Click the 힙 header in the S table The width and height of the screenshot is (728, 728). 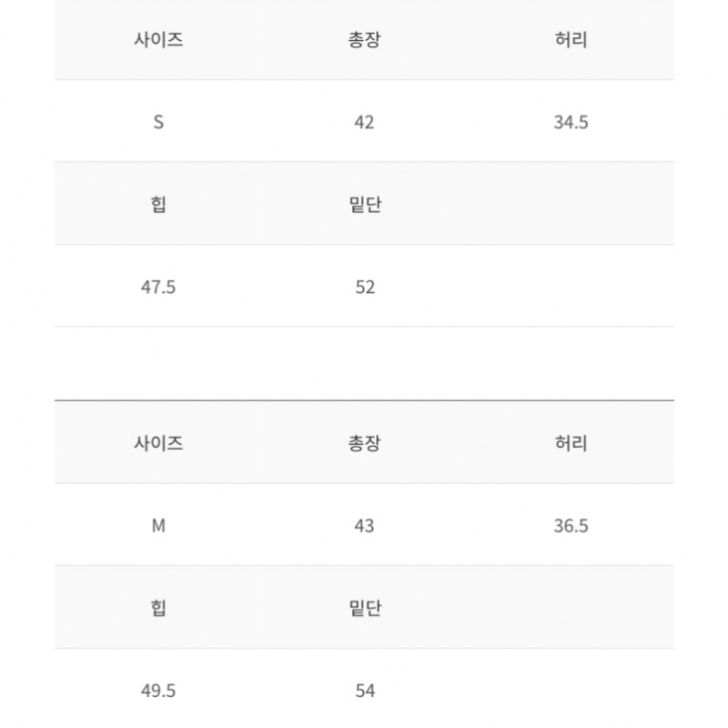tap(158, 204)
